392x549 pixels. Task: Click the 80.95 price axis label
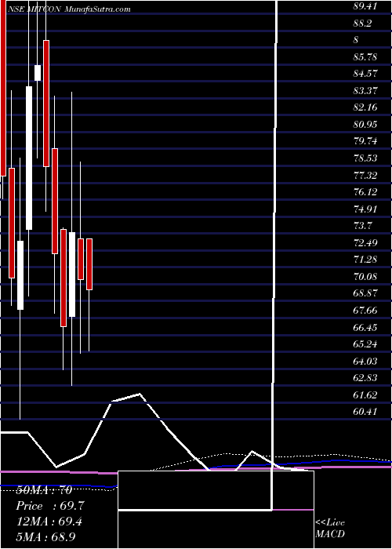365,124
